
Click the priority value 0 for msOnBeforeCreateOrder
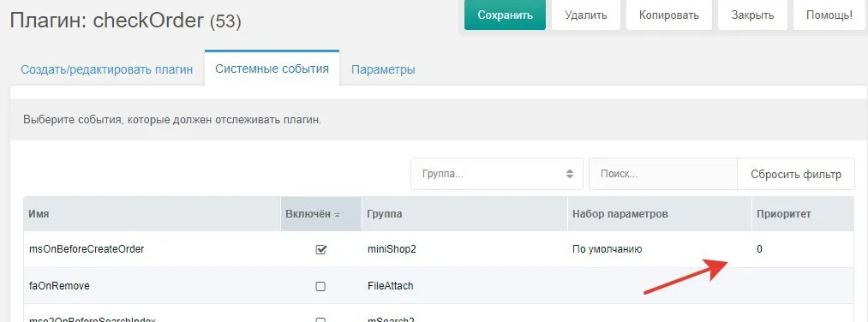[x=759, y=249]
